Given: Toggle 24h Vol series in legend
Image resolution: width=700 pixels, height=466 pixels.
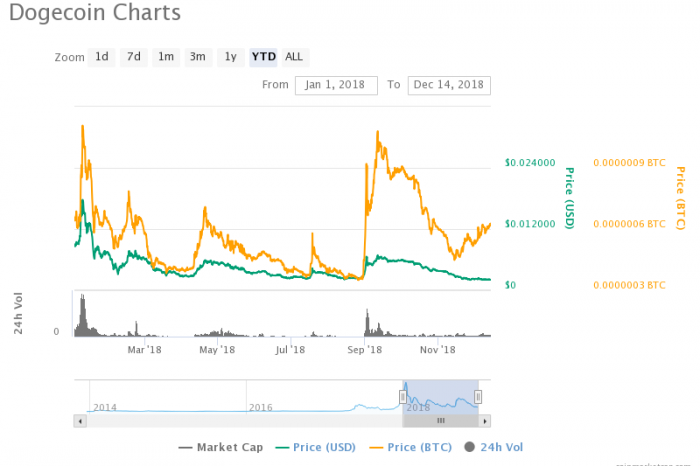Looking at the screenshot, I should pyautogui.click(x=494, y=447).
